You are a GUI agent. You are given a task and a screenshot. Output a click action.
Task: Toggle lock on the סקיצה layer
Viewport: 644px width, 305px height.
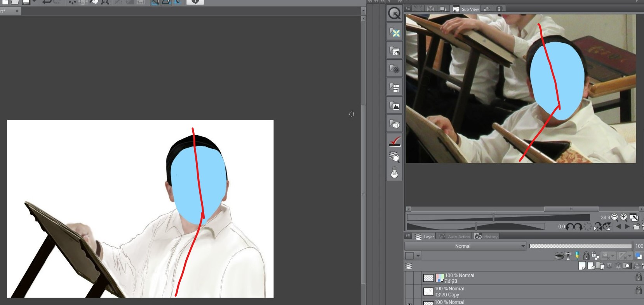pos(638,277)
